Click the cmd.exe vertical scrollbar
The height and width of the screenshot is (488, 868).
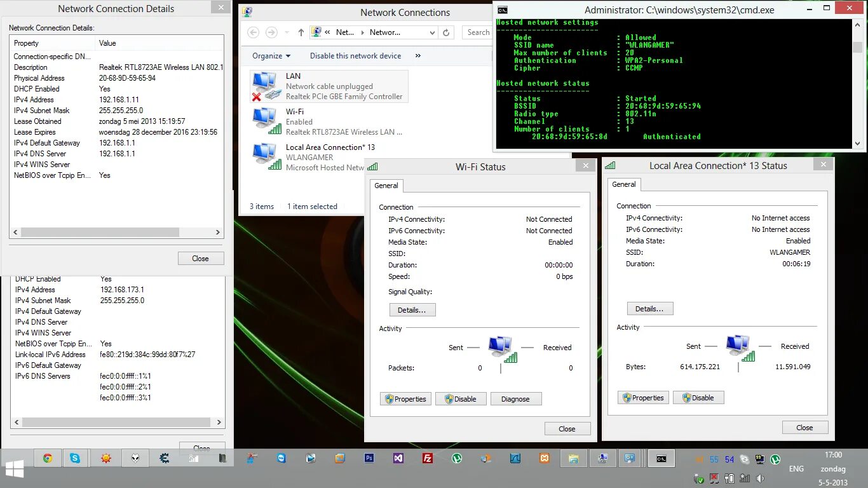pos(857,83)
